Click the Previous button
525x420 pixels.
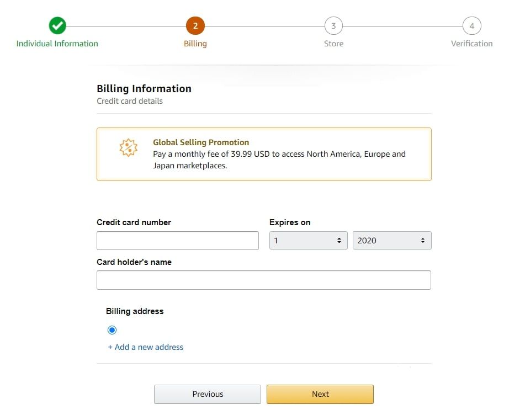[207, 394]
